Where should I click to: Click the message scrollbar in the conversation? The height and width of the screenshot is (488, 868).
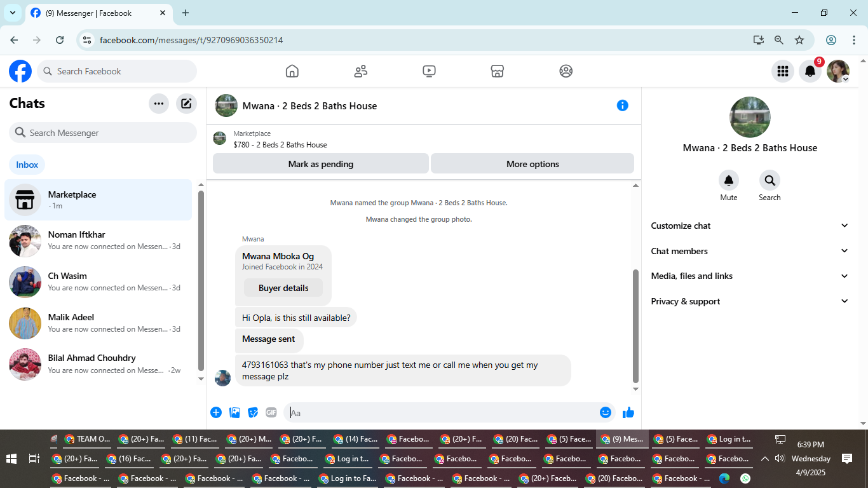click(x=635, y=326)
